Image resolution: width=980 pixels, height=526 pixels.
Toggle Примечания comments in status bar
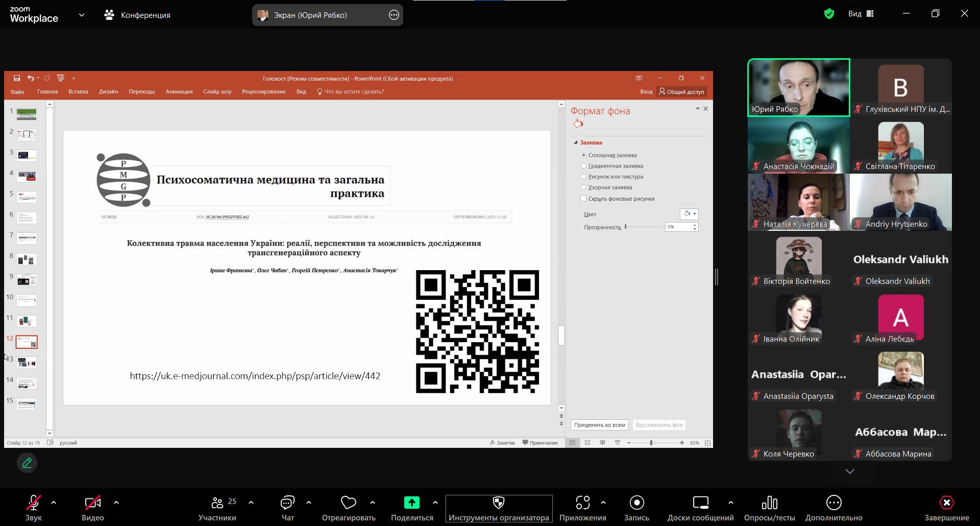coord(540,443)
